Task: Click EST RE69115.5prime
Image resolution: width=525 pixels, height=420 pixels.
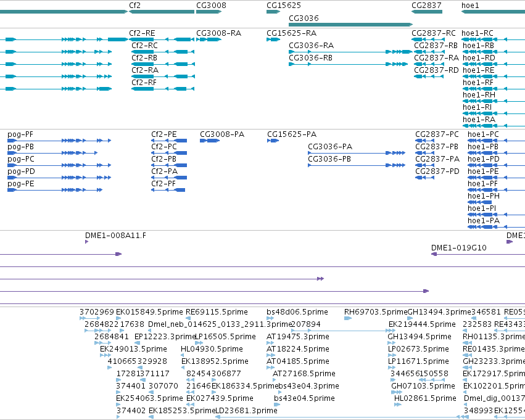Action: tap(217, 312)
